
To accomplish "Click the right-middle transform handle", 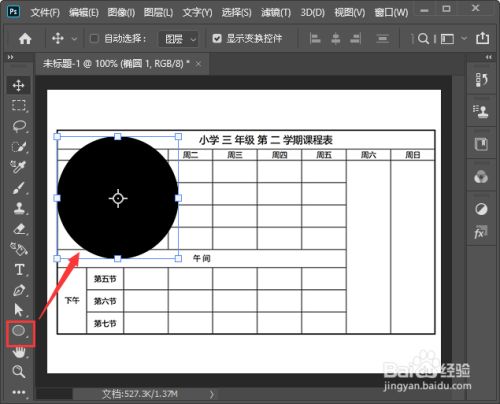I will coord(178,198).
